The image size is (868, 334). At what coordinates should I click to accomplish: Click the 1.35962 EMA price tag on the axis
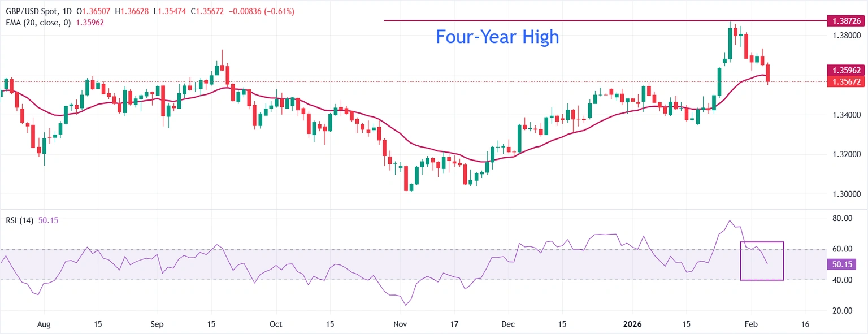pos(846,71)
